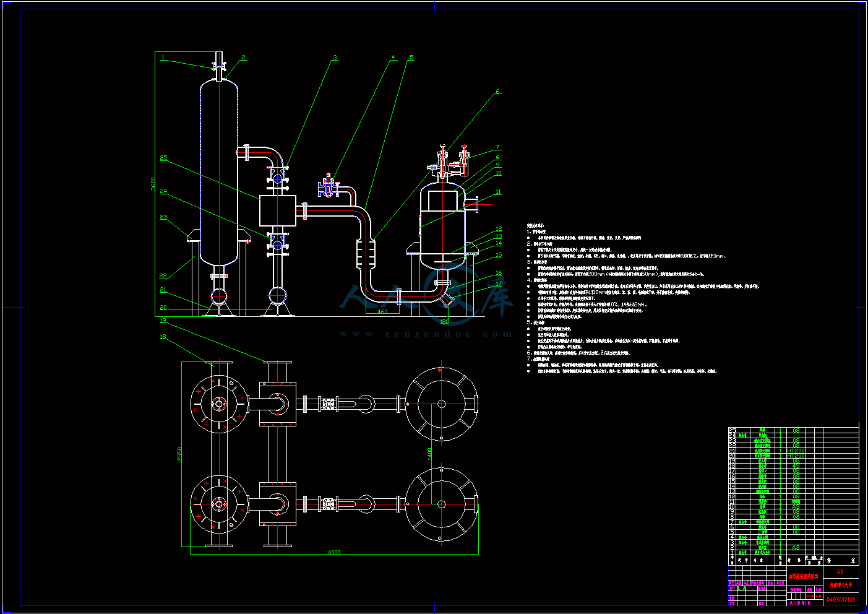The height and width of the screenshot is (614, 868).
Task: Select green leader callout number 12
Action: (499, 229)
